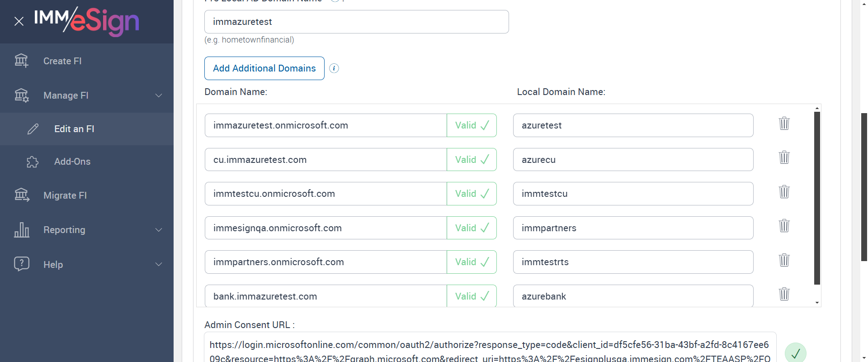Trash the immpartners.onmicrosoft.com domain row

coord(784,260)
